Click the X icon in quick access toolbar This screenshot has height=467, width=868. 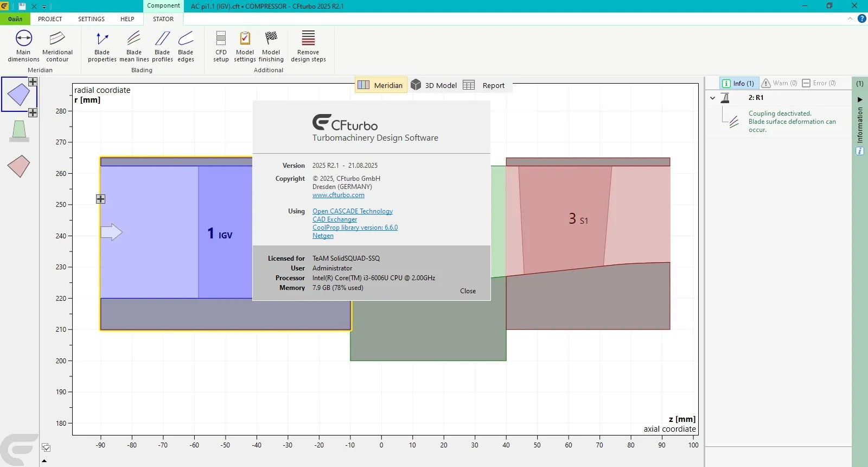(x=34, y=7)
